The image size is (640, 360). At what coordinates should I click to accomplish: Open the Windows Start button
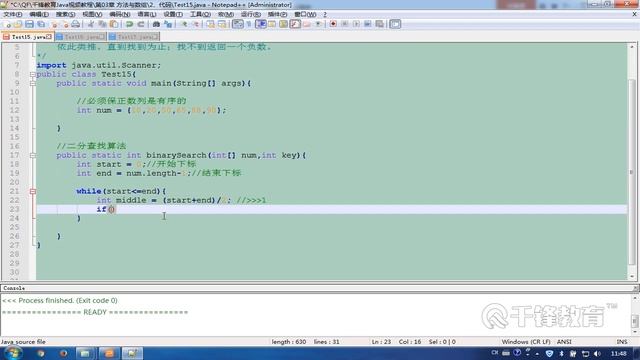click(12, 353)
